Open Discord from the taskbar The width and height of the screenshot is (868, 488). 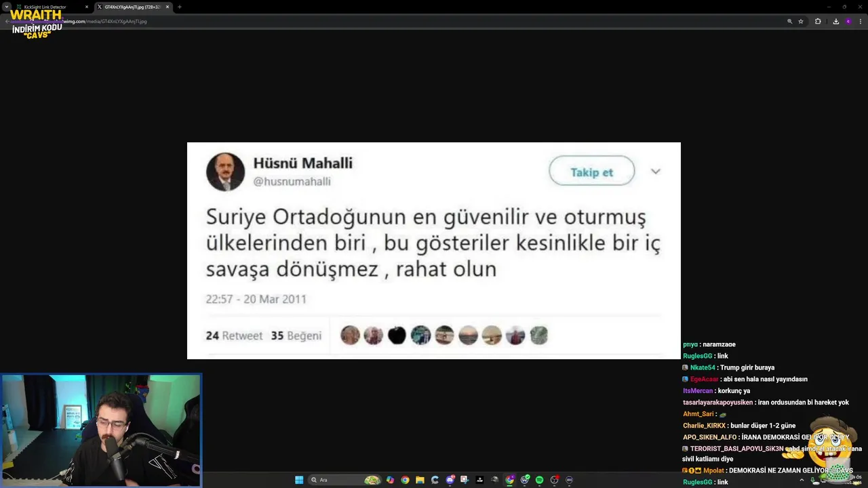[450, 480]
